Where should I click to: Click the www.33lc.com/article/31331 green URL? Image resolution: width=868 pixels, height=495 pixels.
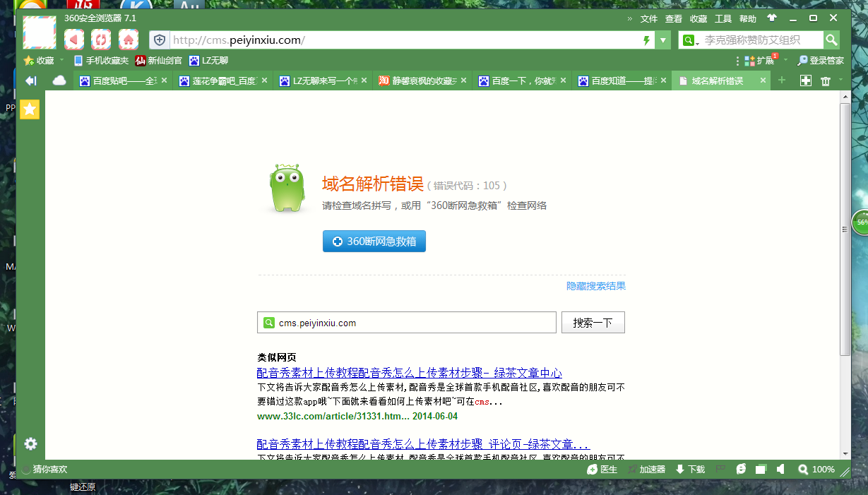tap(333, 416)
